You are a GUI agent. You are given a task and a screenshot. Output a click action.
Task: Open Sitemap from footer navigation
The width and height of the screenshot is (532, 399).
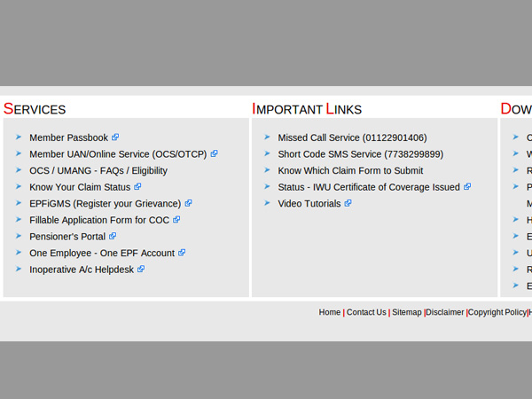406,312
